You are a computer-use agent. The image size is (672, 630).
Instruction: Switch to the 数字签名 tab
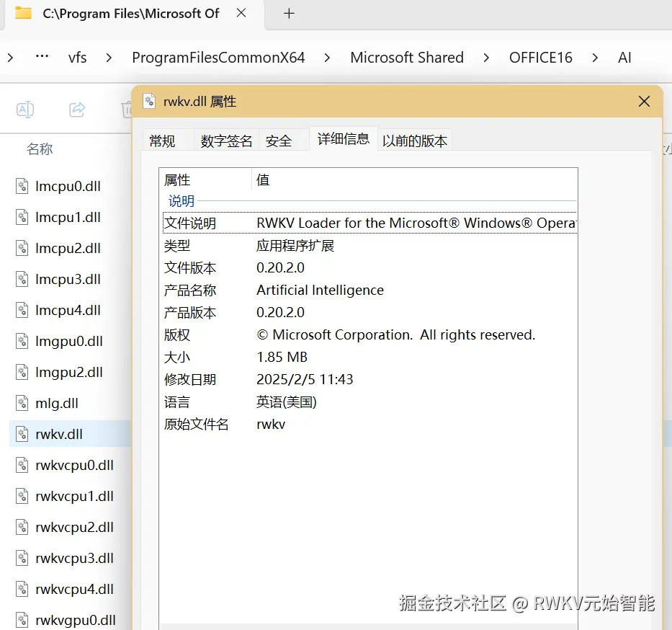pyautogui.click(x=225, y=141)
